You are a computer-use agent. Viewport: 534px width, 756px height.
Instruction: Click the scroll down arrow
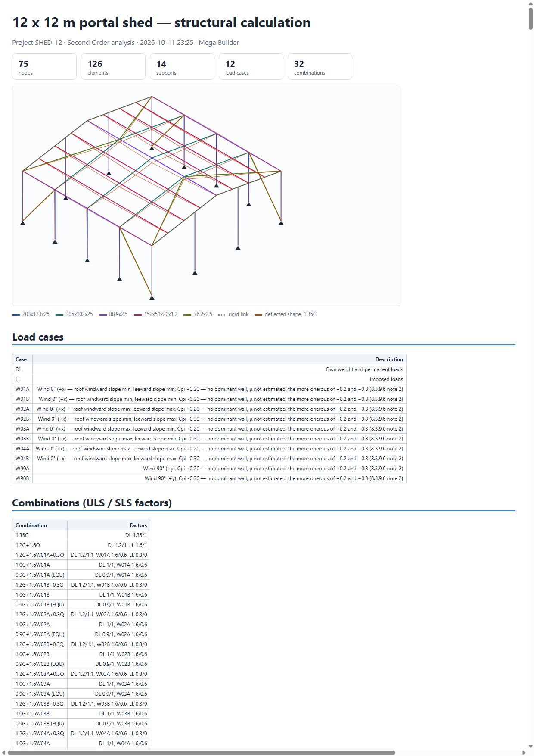[531, 747]
